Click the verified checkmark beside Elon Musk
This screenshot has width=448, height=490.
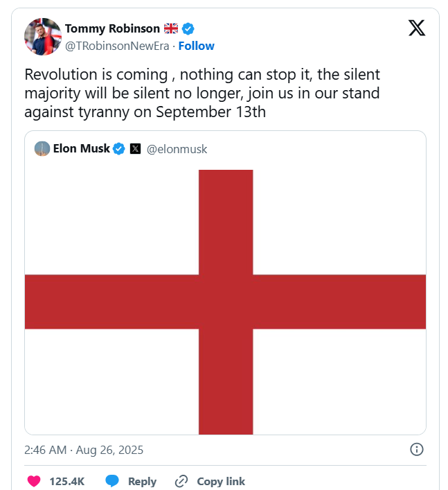tap(119, 148)
